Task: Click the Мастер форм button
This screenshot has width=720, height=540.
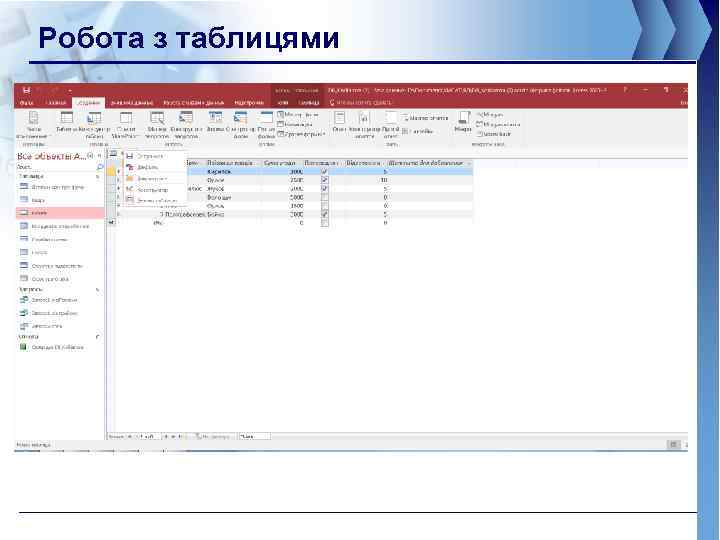Action: pos(298,114)
